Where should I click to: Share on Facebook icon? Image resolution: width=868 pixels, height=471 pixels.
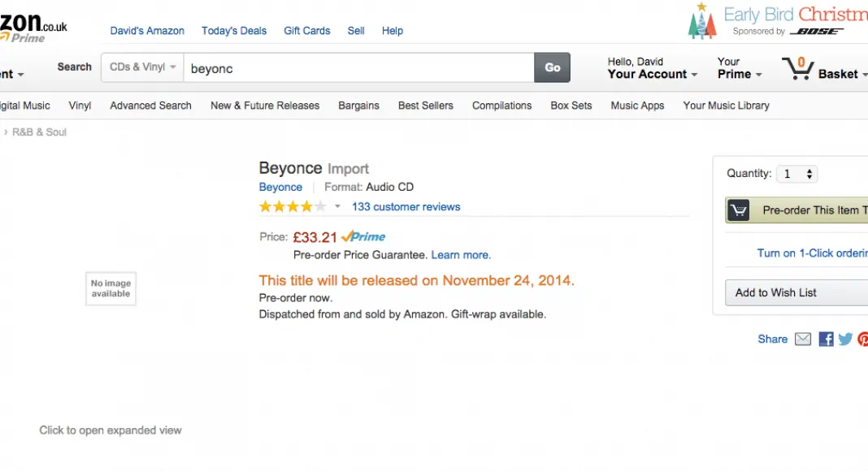[x=826, y=339]
